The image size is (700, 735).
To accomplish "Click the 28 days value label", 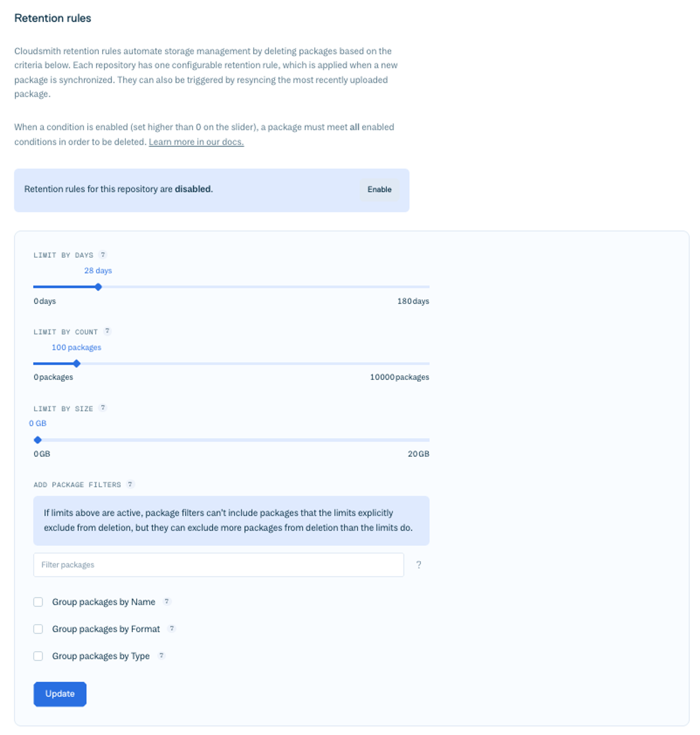I will 98,270.
